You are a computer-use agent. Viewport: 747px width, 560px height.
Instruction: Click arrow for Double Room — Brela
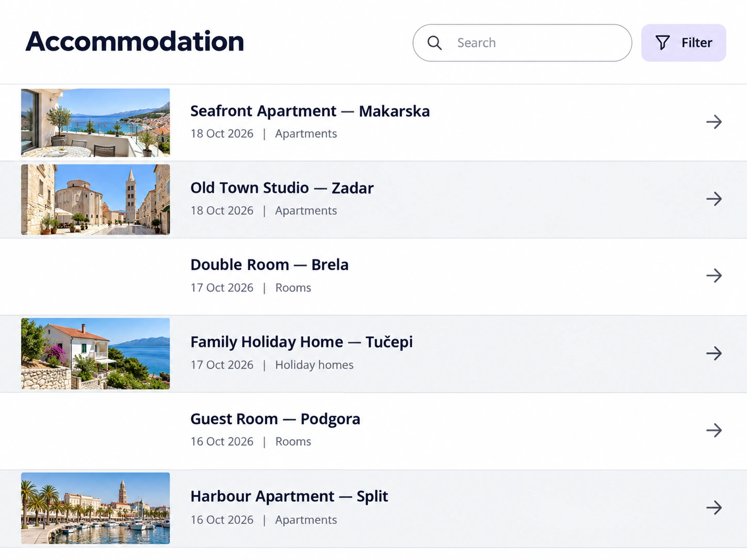click(x=714, y=276)
